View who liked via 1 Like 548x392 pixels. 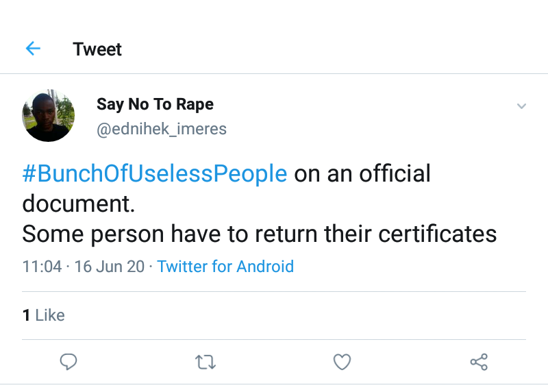[x=43, y=315]
